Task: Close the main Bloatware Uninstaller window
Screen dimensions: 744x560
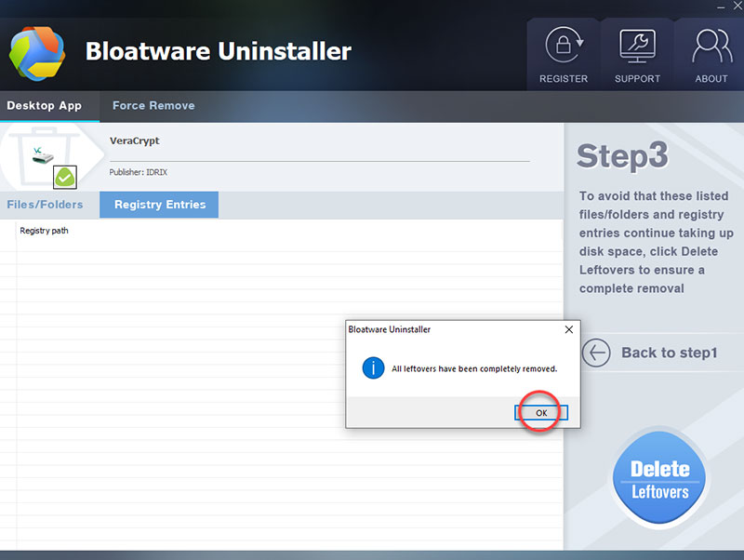Action: click(737, 7)
